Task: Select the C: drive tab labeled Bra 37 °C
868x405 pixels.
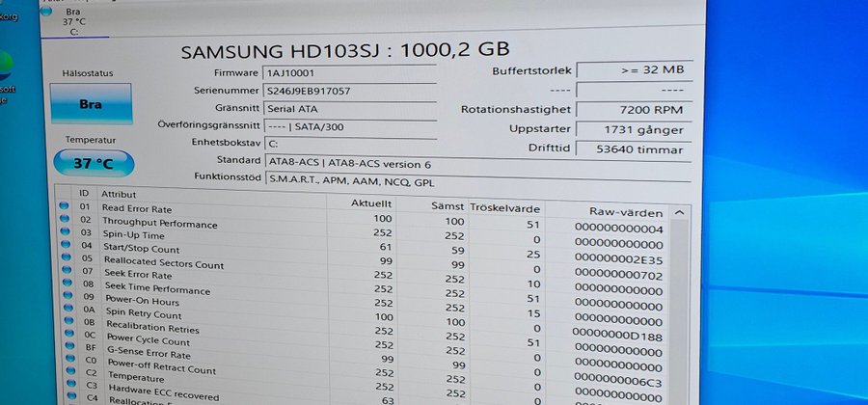Action: 74,19
